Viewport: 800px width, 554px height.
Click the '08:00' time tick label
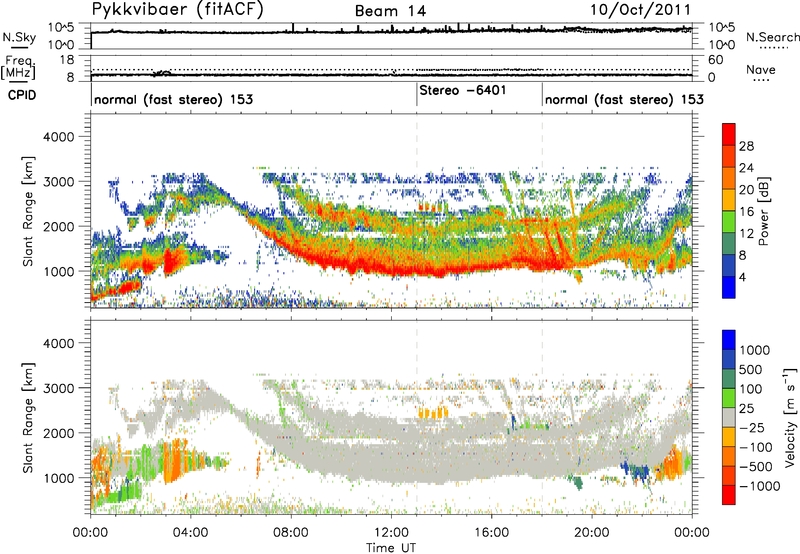click(x=291, y=533)
